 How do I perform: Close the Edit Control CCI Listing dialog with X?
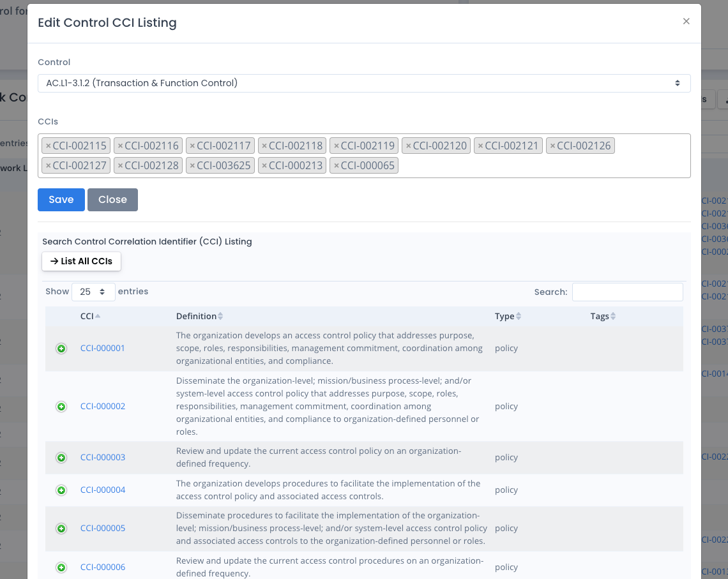686,21
